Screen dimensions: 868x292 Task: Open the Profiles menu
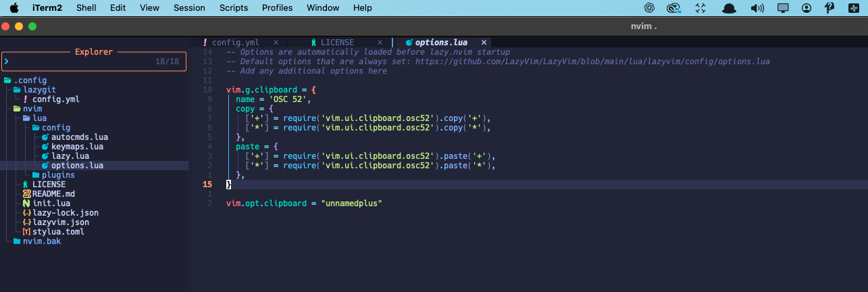[277, 8]
